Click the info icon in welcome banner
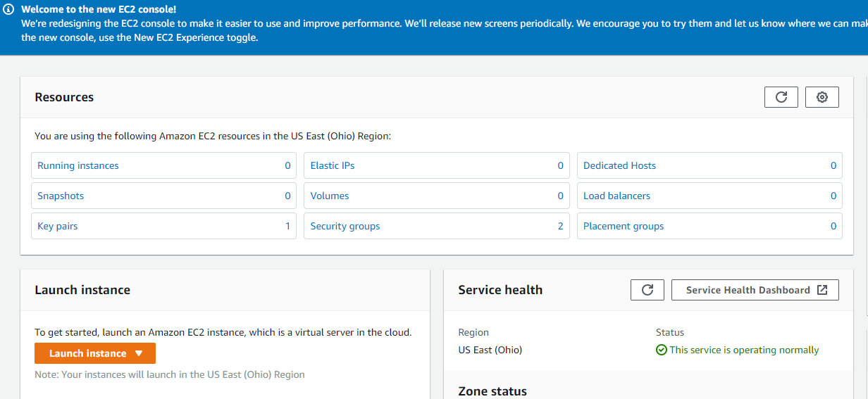The image size is (868, 399). (9, 10)
